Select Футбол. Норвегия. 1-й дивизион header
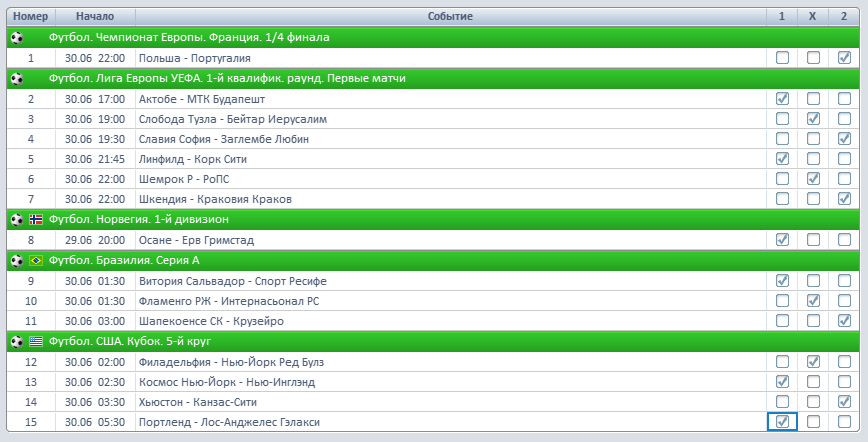Image resolution: width=868 pixels, height=442 pixels. pos(433,219)
